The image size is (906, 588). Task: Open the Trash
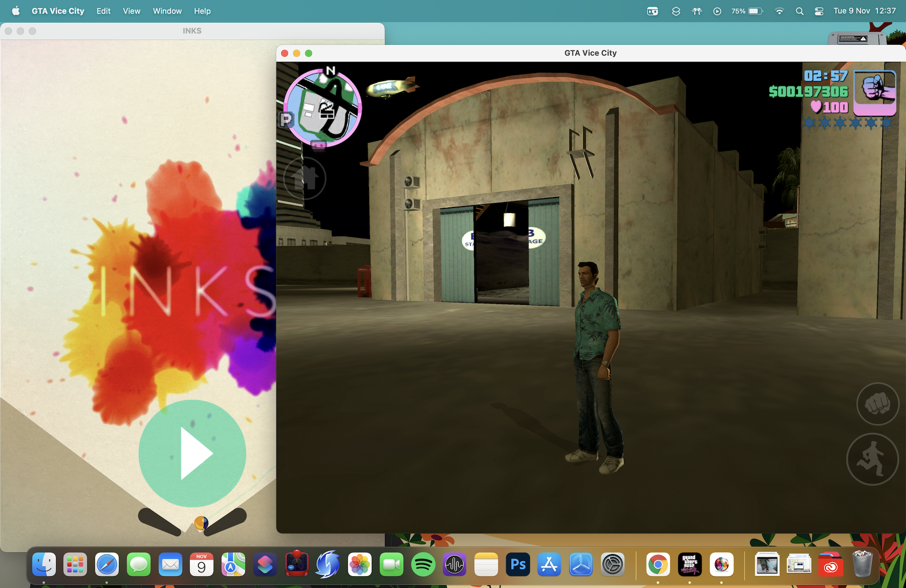[x=862, y=564]
